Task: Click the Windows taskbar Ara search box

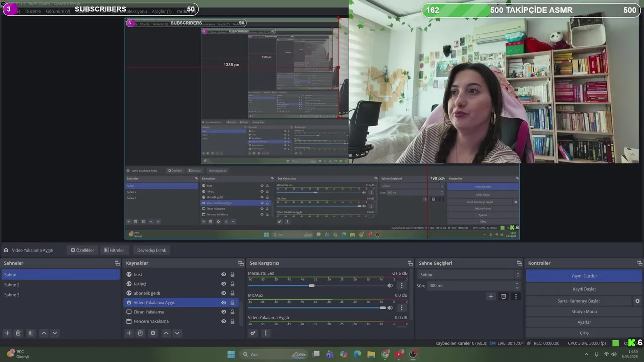Action: pos(274,354)
